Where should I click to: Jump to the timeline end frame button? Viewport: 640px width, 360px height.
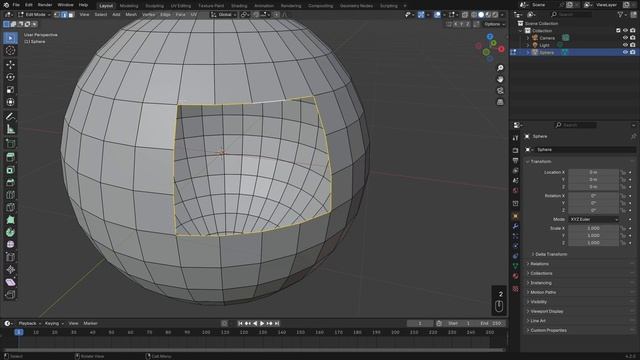point(277,324)
